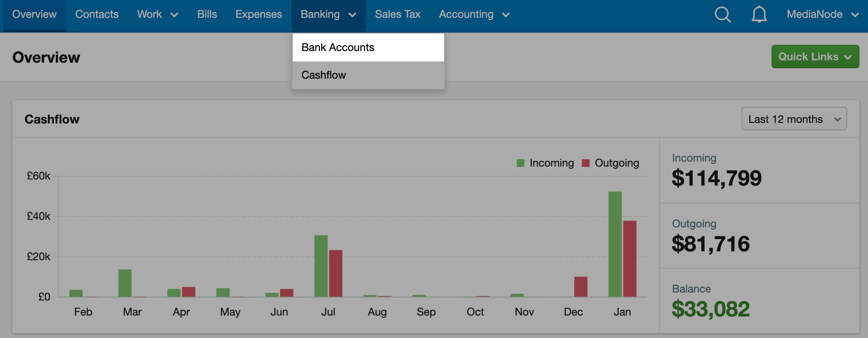The image size is (868, 338).
Task: Toggle the Outgoing legend red square
Action: point(586,163)
